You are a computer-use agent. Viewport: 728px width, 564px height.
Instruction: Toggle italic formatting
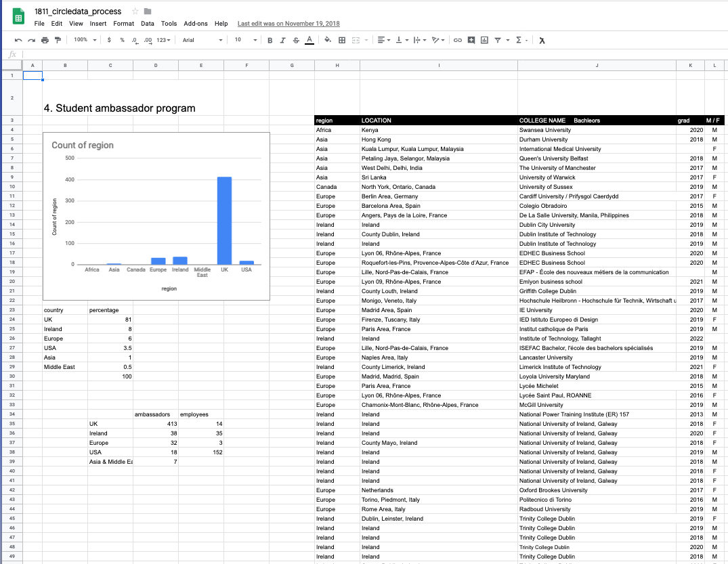[x=283, y=41]
